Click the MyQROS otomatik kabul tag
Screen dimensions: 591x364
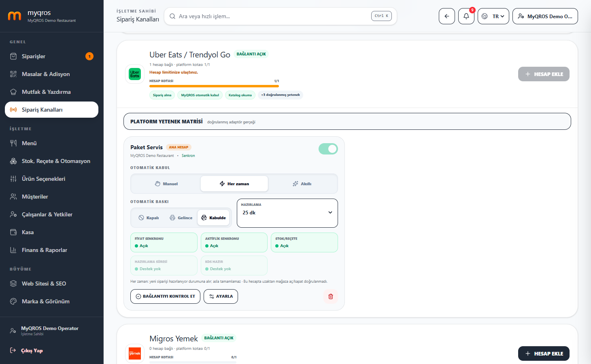(x=200, y=95)
